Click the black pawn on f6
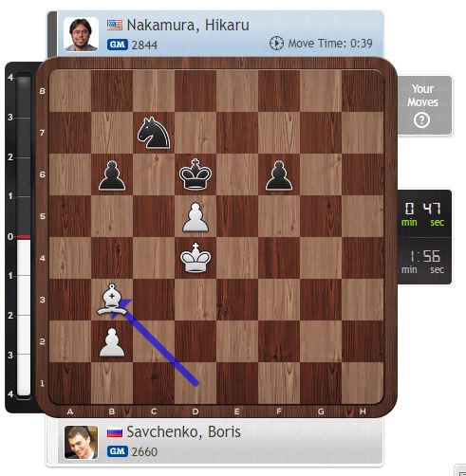The image size is (466, 476). pyautogui.click(x=279, y=175)
